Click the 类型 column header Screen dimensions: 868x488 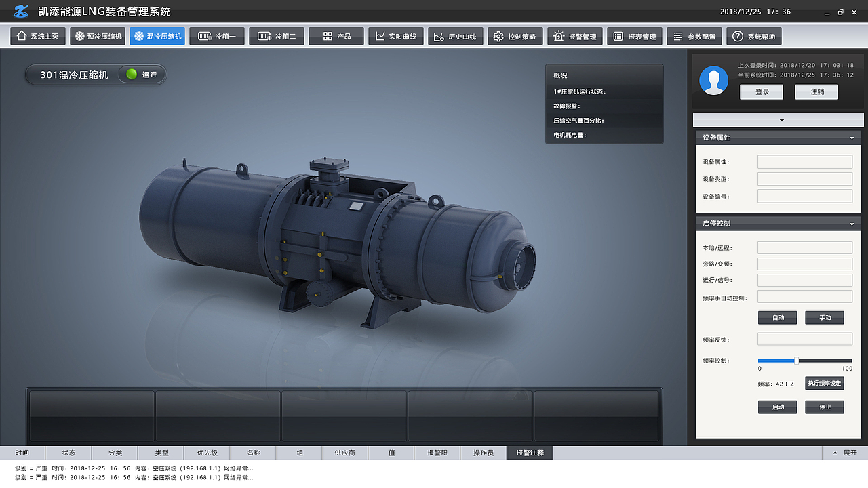[x=161, y=453]
